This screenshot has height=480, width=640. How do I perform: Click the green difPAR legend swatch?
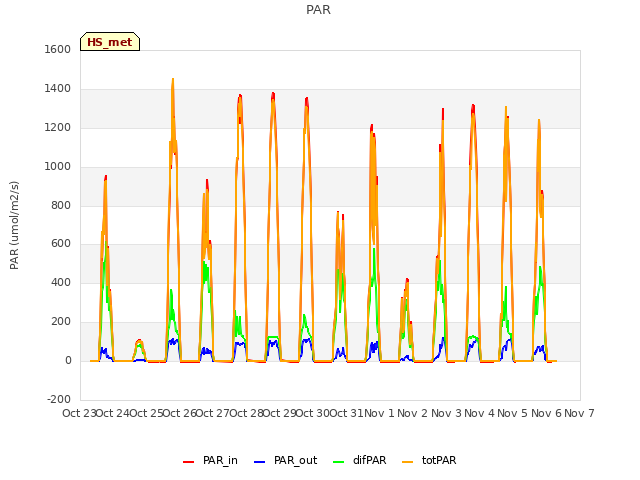point(338,462)
